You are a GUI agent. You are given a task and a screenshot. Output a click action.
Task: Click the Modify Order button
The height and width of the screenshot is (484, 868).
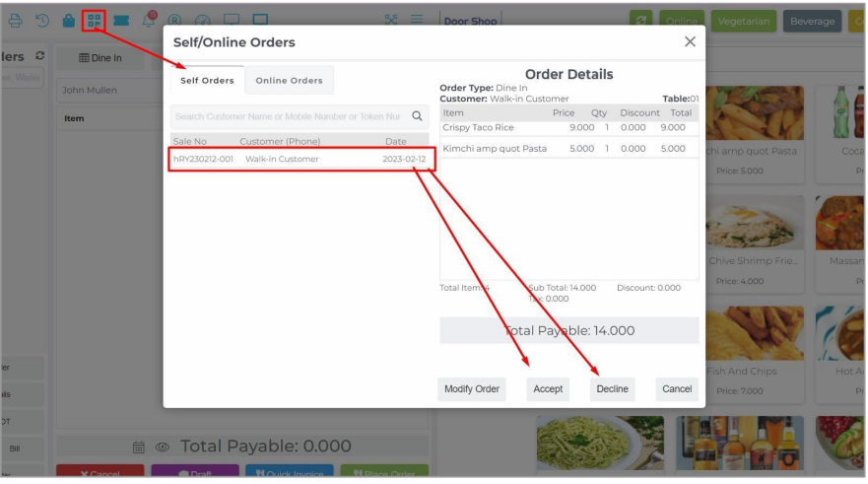click(x=472, y=389)
